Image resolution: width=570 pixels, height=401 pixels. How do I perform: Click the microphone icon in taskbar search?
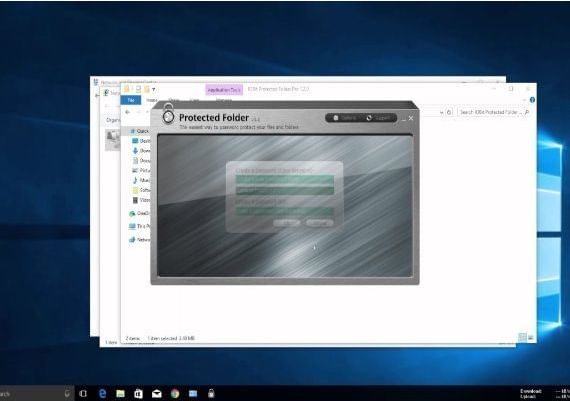tap(67, 394)
